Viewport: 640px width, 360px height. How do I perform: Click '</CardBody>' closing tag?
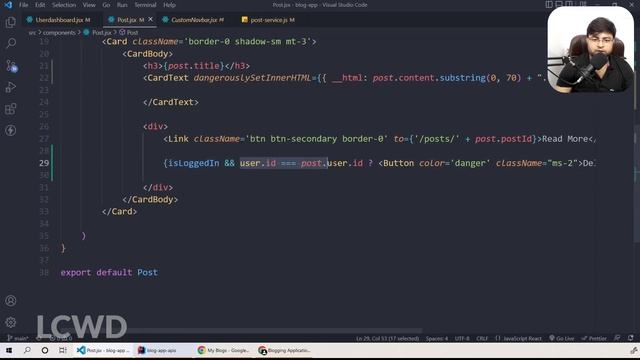(150, 199)
